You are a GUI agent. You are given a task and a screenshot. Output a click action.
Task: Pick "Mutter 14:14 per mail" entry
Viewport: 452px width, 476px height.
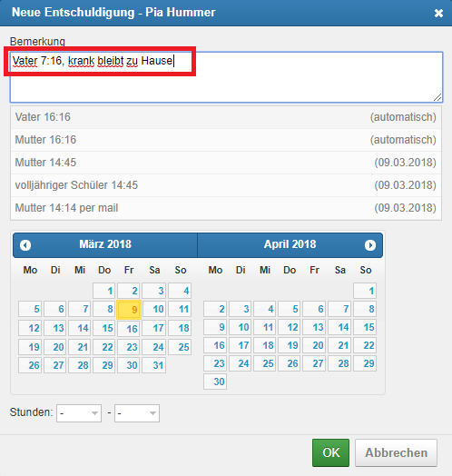point(226,208)
